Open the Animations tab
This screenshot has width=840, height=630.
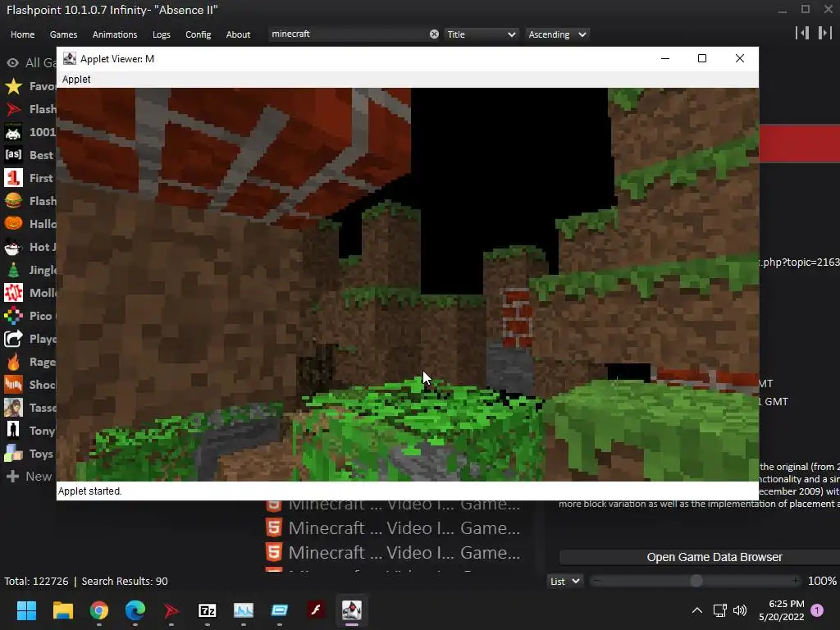pyautogui.click(x=115, y=34)
